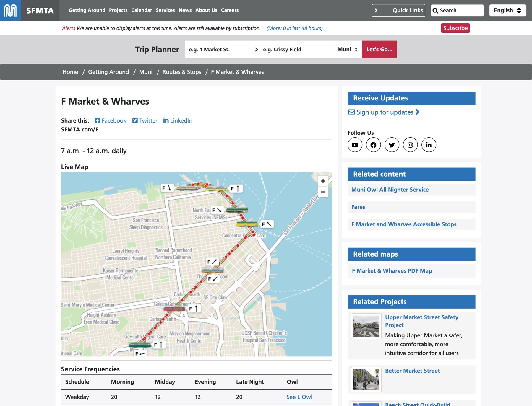Open the See L Owl link

pos(299,397)
